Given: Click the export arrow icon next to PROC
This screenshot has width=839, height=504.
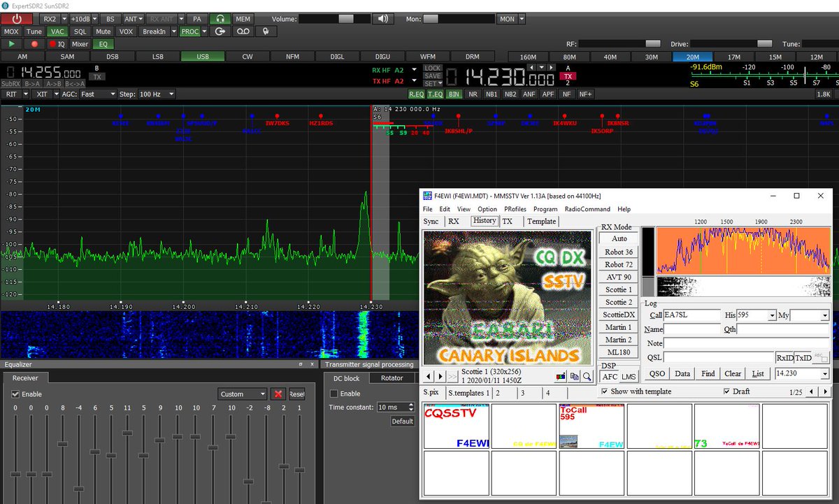Looking at the screenshot, I should pos(220,31).
